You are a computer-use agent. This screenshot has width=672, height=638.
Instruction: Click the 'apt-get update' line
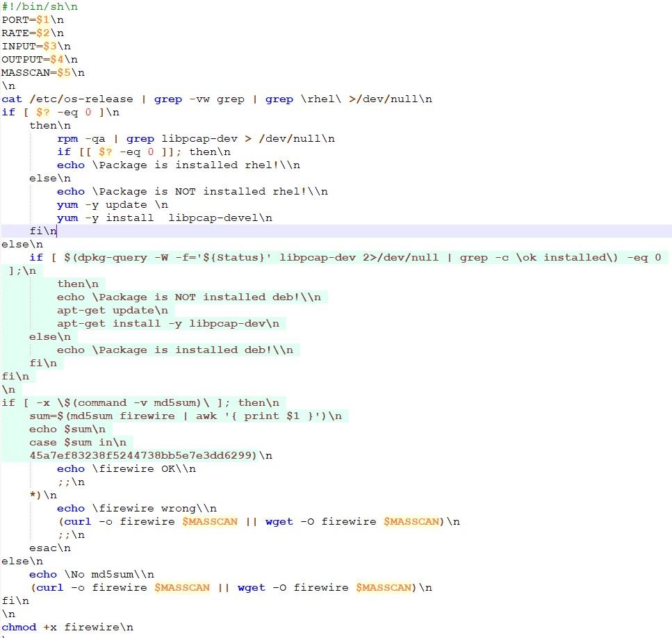[x=113, y=311]
